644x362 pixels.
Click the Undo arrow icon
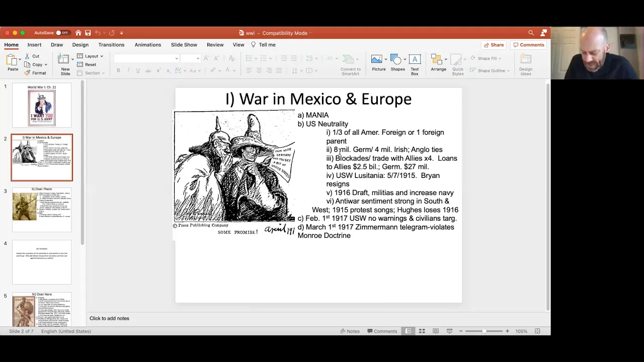point(98,33)
